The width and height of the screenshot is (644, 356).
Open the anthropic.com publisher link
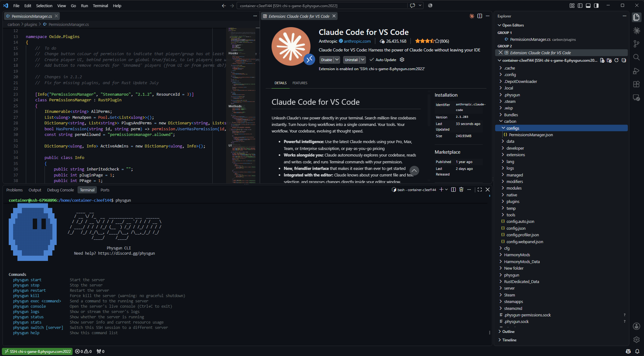coord(357,41)
